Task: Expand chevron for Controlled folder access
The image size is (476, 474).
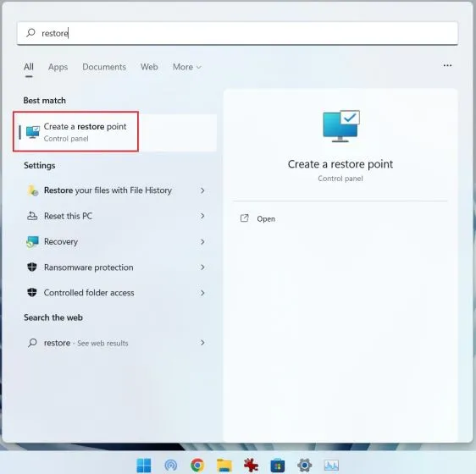Action: (x=202, y=293)
